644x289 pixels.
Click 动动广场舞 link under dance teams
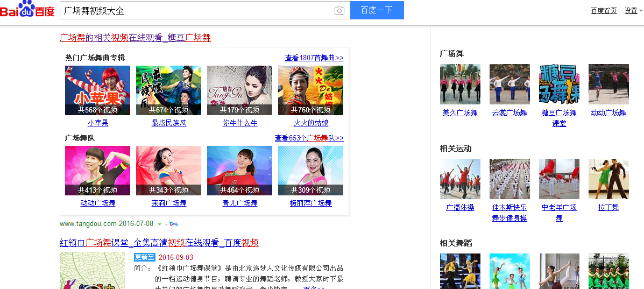click(x=98, y=203)
